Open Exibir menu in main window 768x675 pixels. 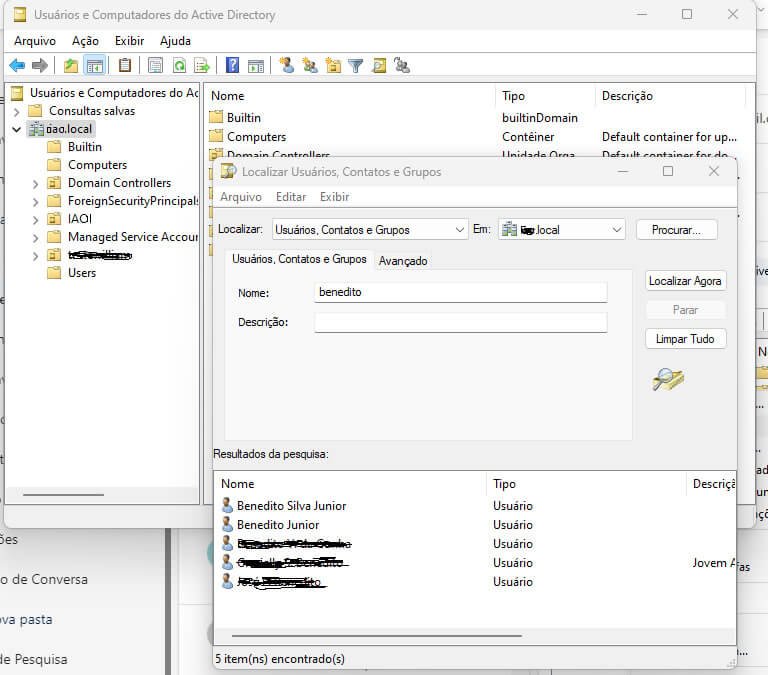(x=129, y=41)
